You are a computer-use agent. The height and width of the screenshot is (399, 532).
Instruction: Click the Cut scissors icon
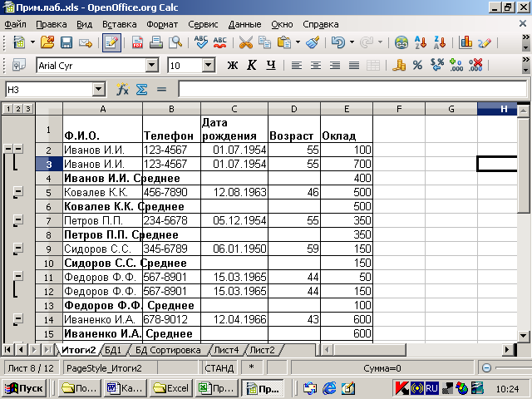pyautogui.click(x=246, y=42)
